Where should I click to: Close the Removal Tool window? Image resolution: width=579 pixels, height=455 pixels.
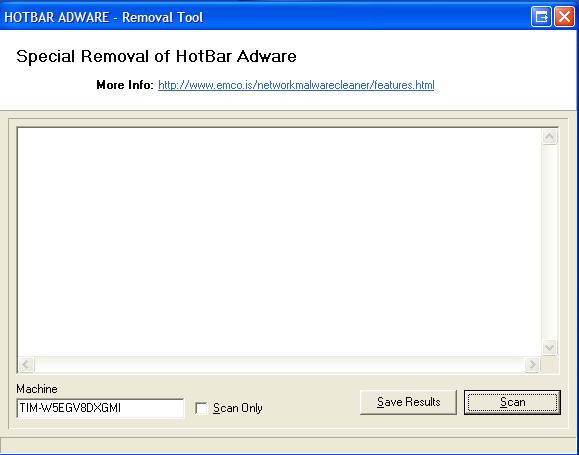(x=564, y=17)
